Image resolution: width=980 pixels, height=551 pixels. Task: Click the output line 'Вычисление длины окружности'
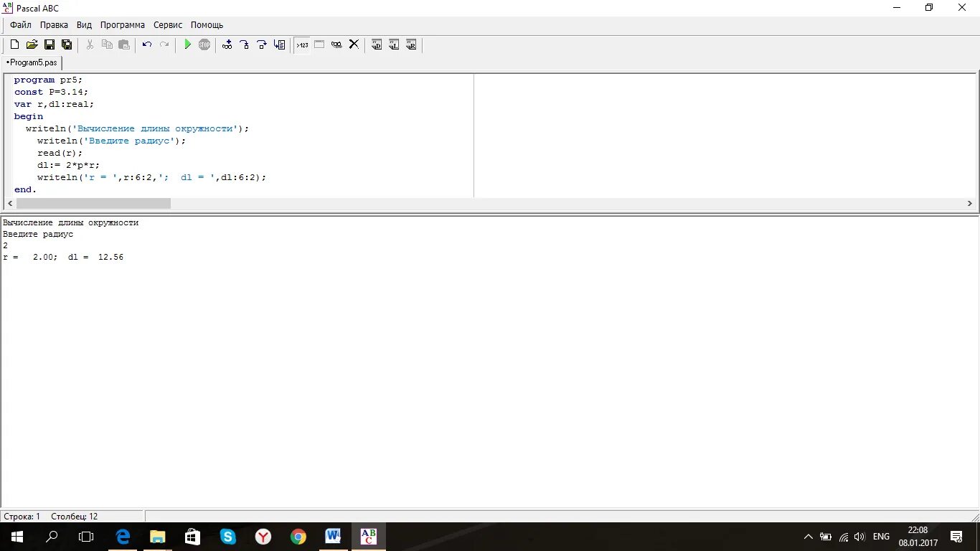point(70,222)
